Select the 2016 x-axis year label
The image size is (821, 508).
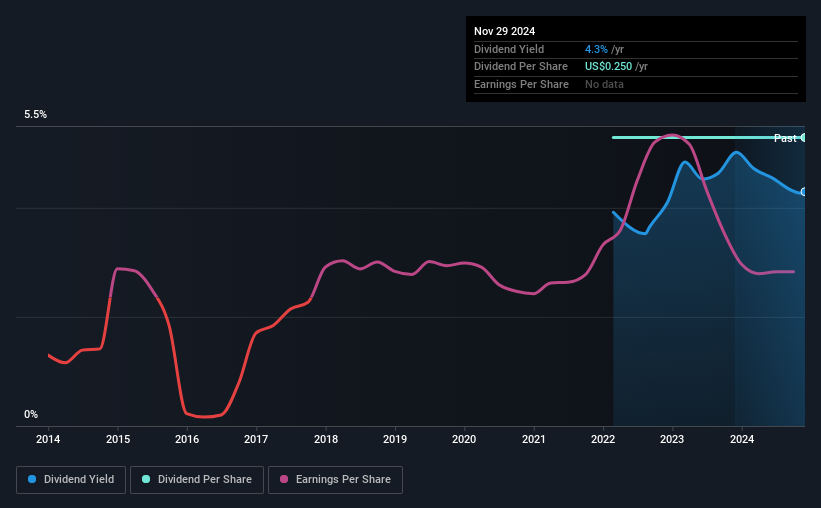(x=187, y=438)
